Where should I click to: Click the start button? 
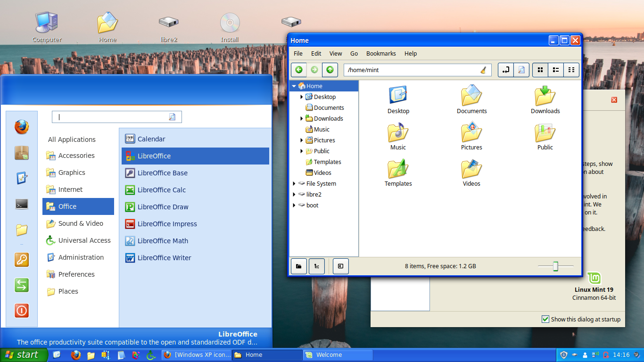[x=24, y=355]
